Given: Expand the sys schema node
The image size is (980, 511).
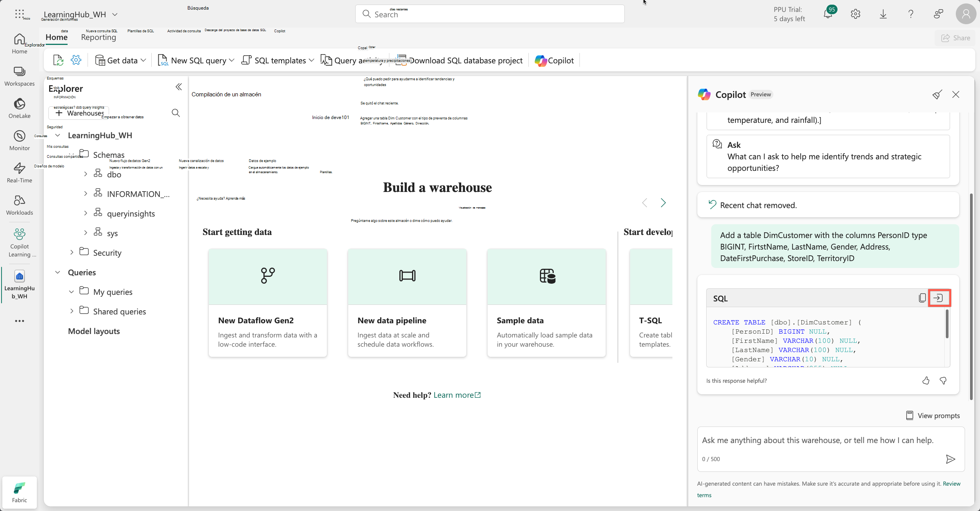Looking at the screenshot, I should (85, 233).
